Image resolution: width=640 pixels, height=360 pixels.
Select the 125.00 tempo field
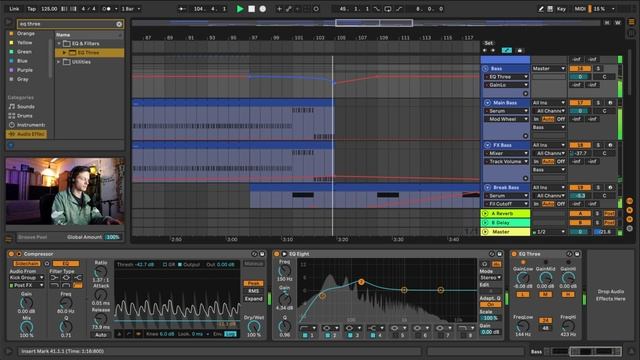(49, 9)
